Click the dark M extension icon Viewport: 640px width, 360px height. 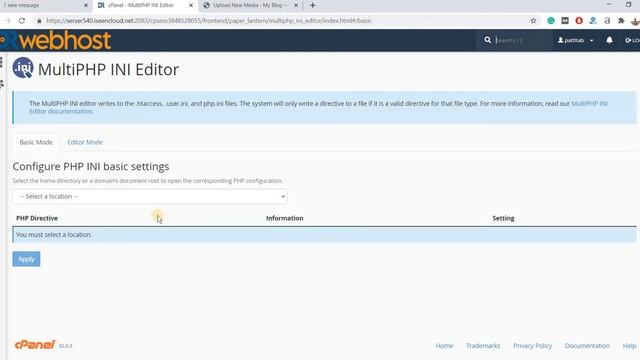point(565,20)
